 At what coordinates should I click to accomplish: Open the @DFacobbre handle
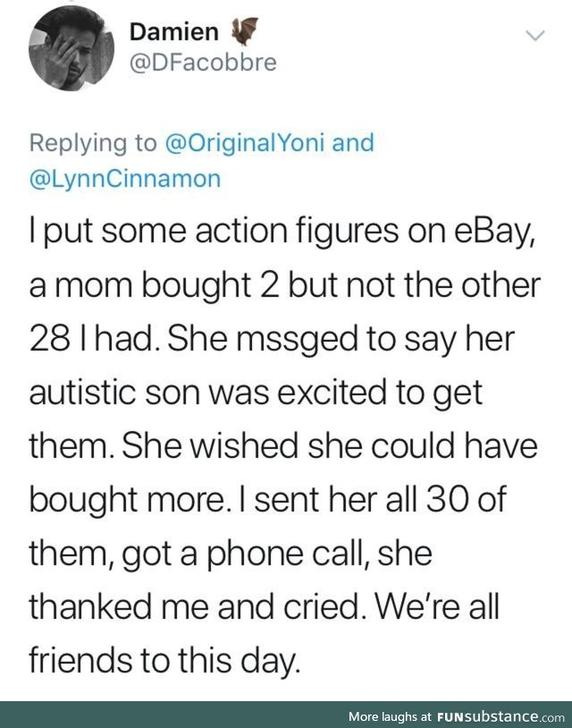(203, 63)
